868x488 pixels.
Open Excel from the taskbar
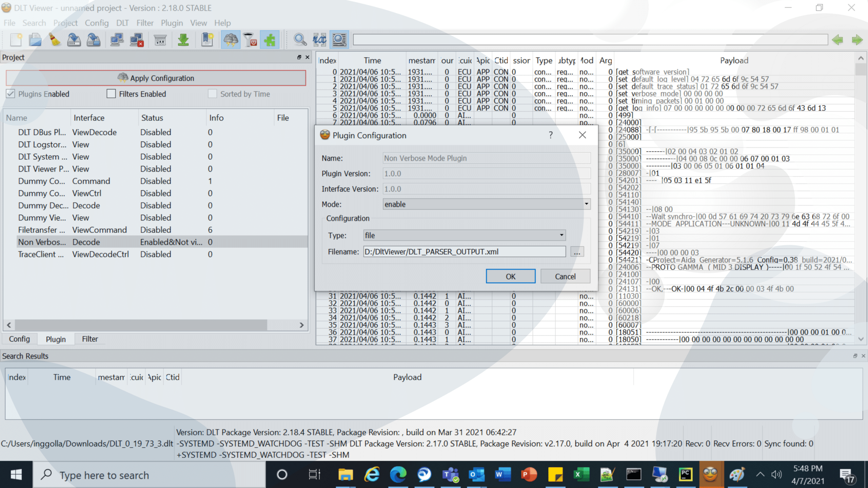coord(581,474)
